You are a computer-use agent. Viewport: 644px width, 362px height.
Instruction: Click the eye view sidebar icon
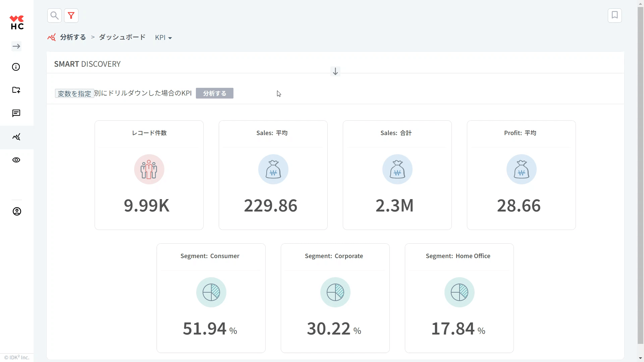coord(16,160)
